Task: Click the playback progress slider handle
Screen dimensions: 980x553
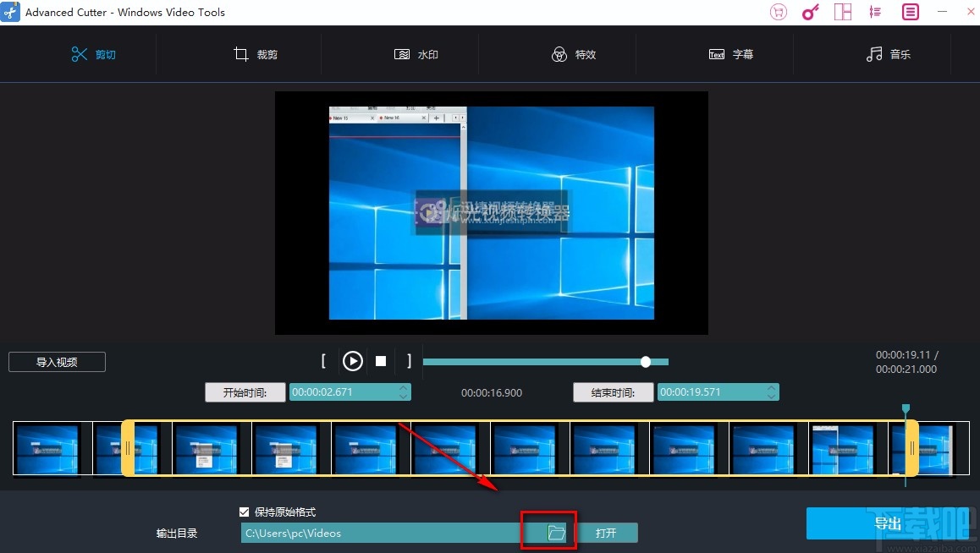Action: (x=646, y=361)
